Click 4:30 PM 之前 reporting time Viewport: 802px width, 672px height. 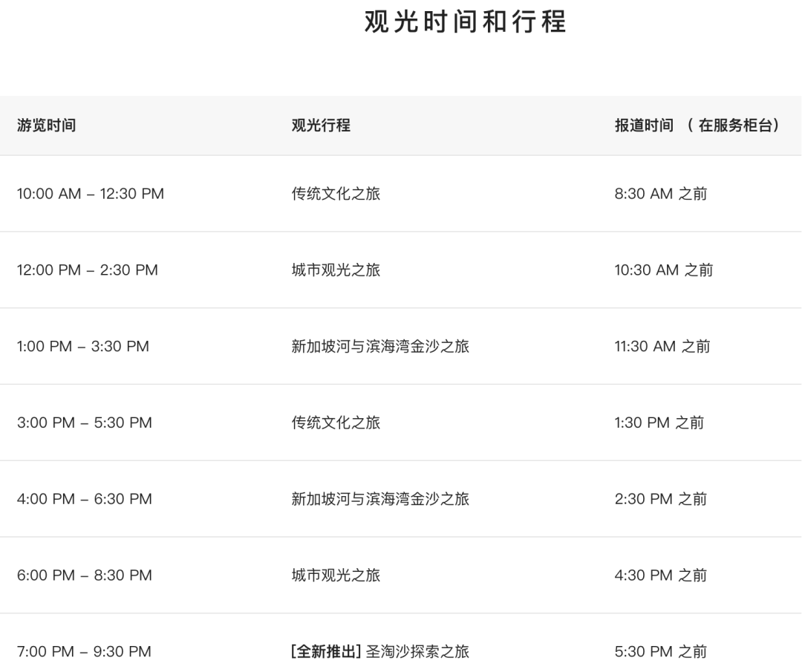point(661,575)
